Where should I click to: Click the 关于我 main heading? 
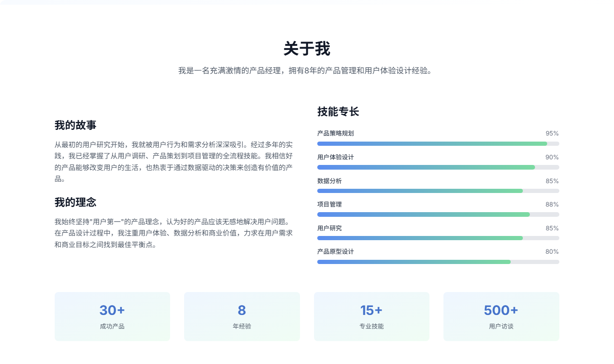(307, 49)
